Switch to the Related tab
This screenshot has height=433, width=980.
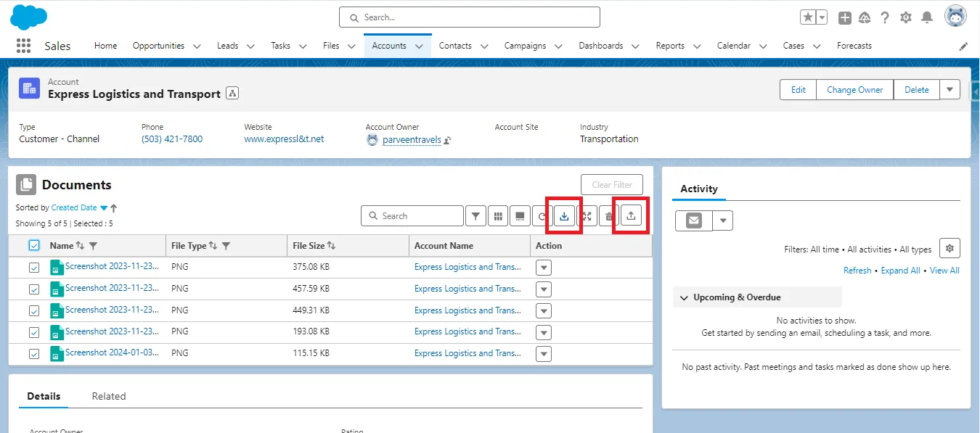click(x=109, y=396)
